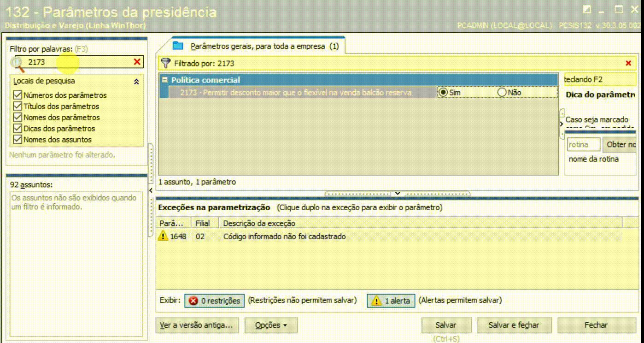Image resolution: width=644 pixels, height=343 pixels.
Task: Select 'Não' for parameter 2173
Action: pyautogui.click(x=502, y=92)
